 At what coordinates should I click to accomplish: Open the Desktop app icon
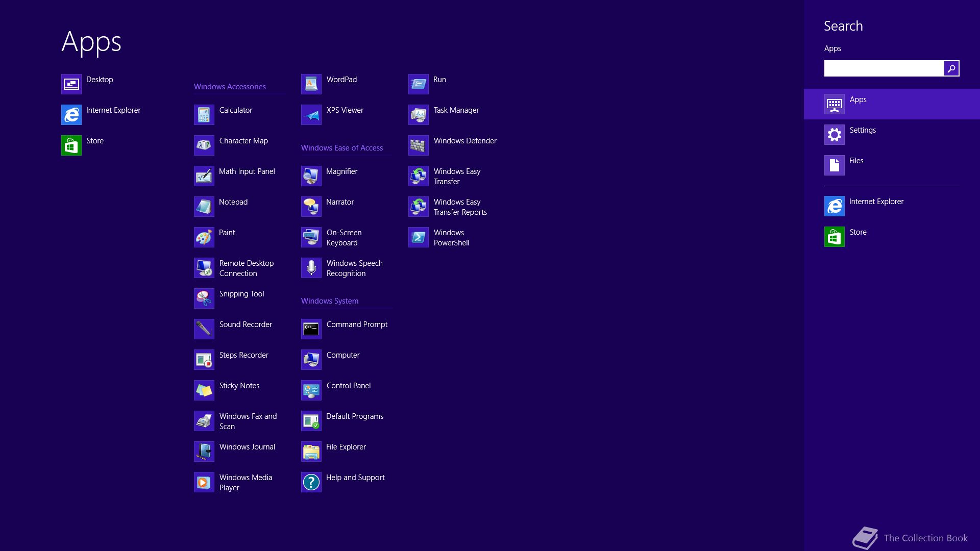[71, 84]
